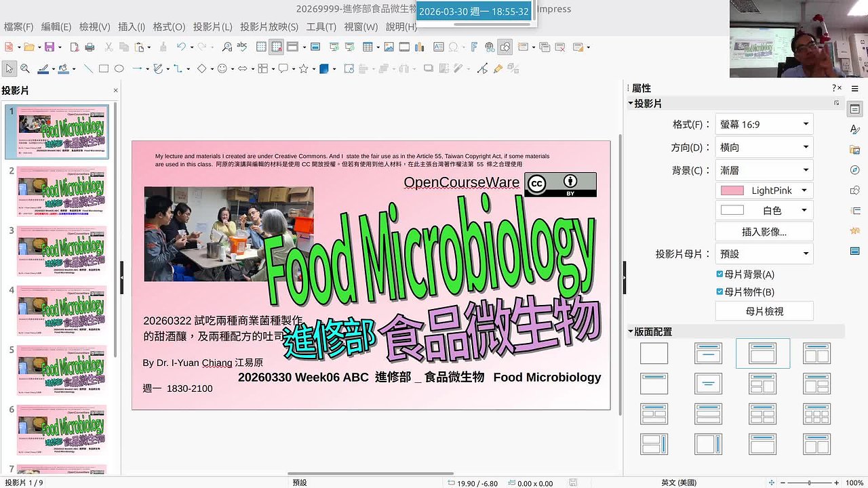Click the Insert Image icon
868x488 pixels.
pos(389,47)
